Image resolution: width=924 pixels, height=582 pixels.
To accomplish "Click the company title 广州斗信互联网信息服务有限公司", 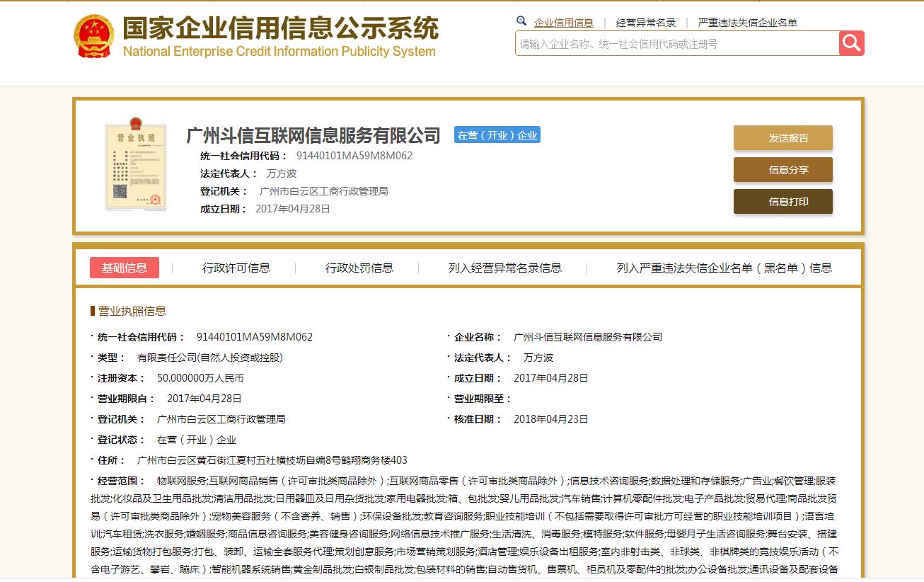I will pyautogui.click(x=313, y=135).
